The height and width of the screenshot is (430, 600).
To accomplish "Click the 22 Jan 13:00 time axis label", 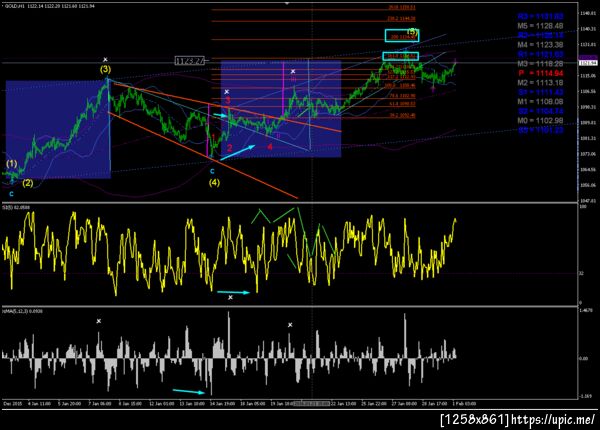I will (x=344, y=404).
